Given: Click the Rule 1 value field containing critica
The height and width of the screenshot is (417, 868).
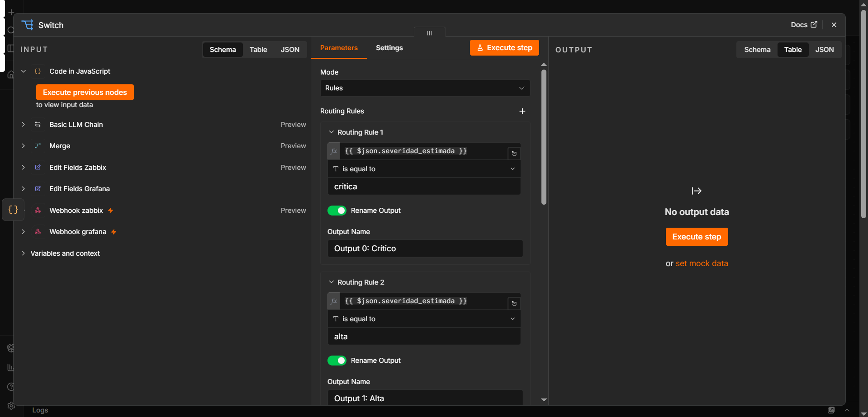Looking at the screenshot, I should pos(424,187).
